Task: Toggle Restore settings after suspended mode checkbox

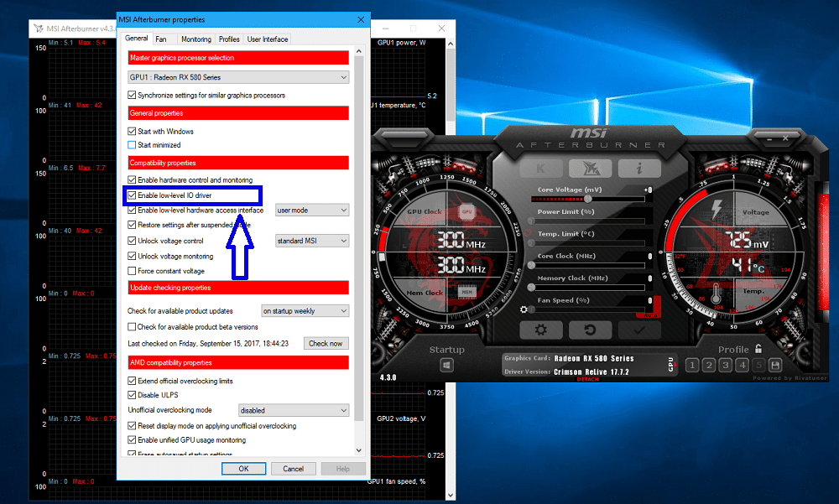Action: click(x=132, y=225)
